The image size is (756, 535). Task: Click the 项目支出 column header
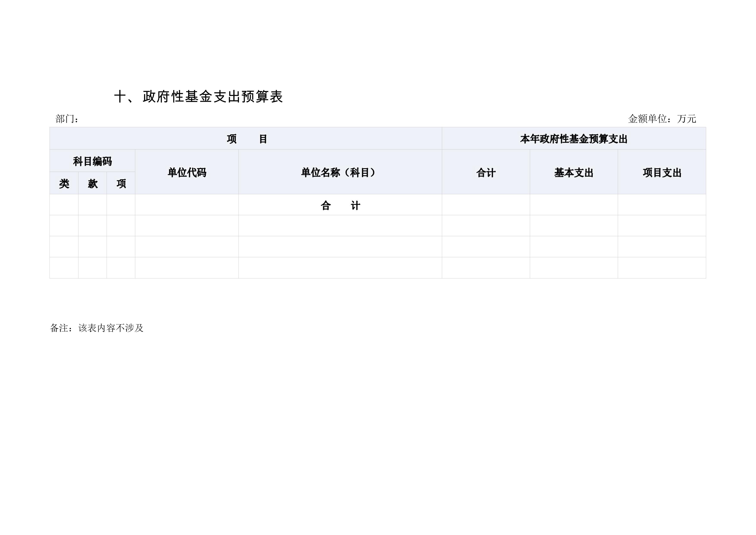662,172
